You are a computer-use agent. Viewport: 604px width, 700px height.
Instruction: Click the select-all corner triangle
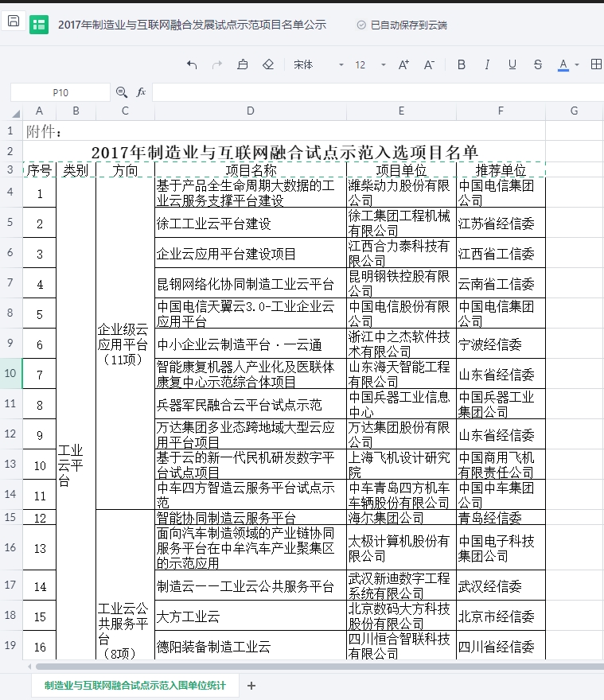tap(16, 114)
